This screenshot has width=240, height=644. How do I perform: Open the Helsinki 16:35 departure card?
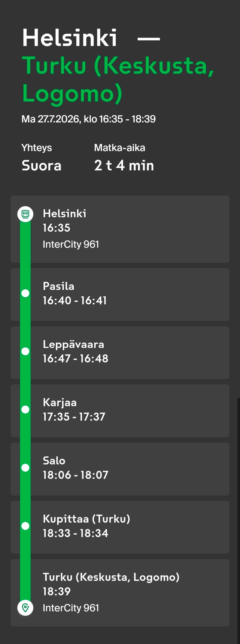pyautogui.click(x=120, y=229)
